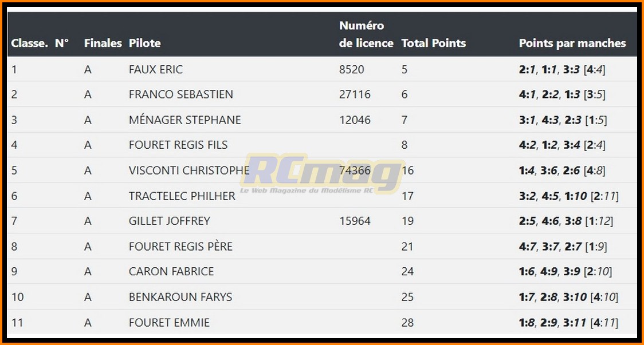Select pilot FOURET REGIS PÈRE
Screen dimensions: 644x345
[x=180, y=246]
